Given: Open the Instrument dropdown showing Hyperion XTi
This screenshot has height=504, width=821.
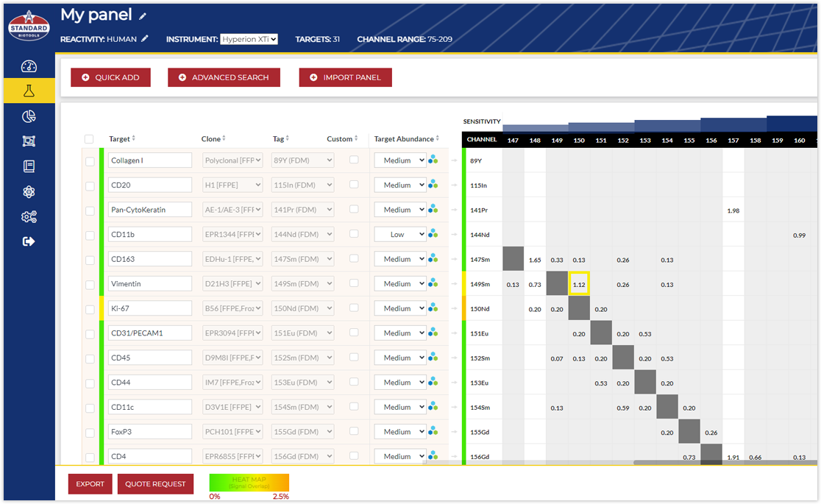Looking at the screenshot, I should [249, 39].
